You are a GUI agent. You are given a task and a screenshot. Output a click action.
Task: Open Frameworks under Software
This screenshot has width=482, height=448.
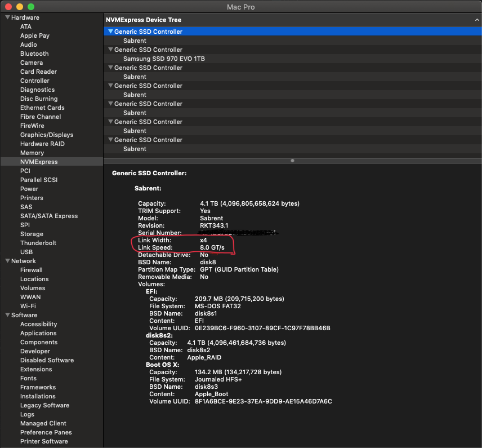(x=38, y=387)
